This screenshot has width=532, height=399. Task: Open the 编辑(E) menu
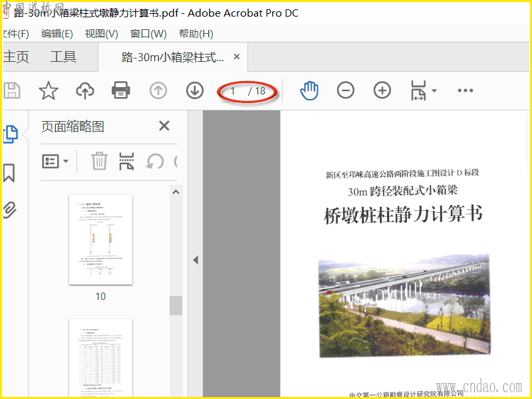click(x=57, y=34)
